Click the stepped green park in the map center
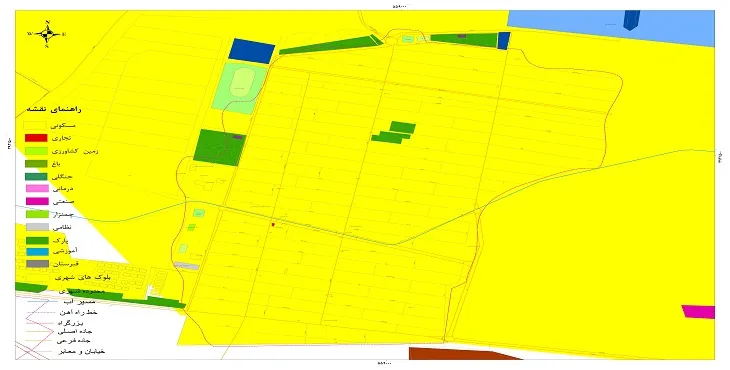This screenshot has height=370, width=730. tap(394, 133)
